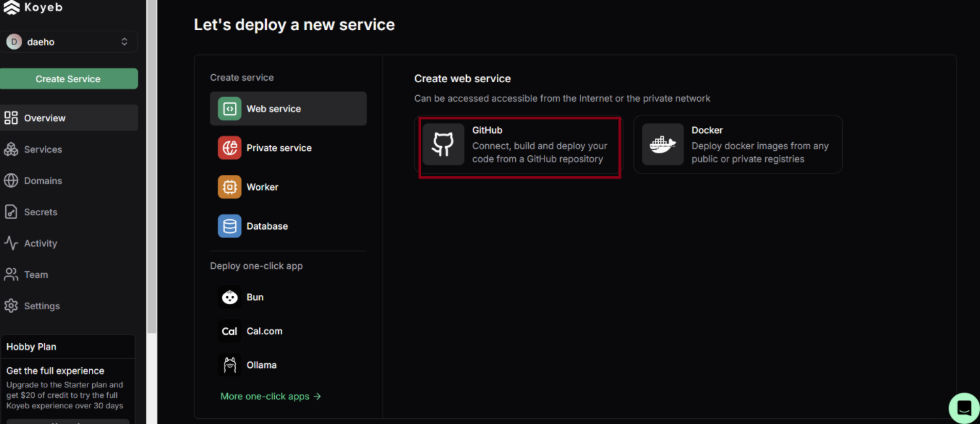Open the Secrets page

69,212
